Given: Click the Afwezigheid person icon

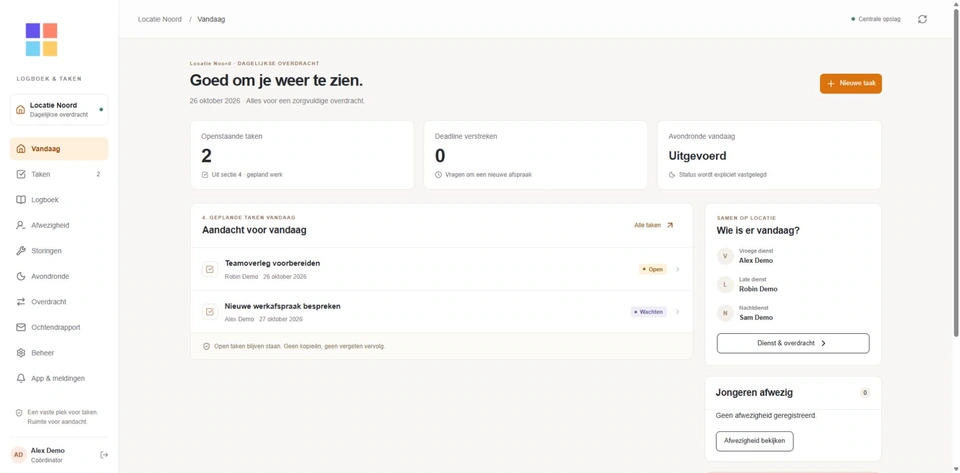Looking at the screenshot, I should (x=20, y=225).
